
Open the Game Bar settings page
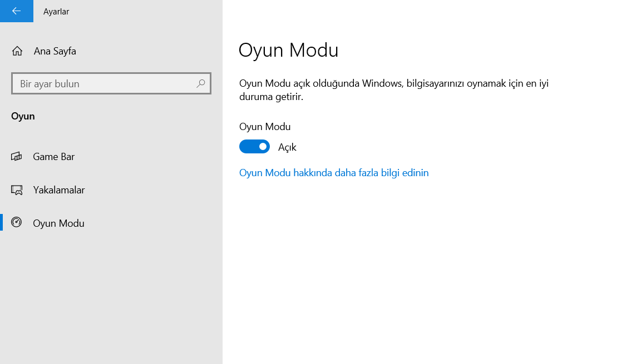53,157
